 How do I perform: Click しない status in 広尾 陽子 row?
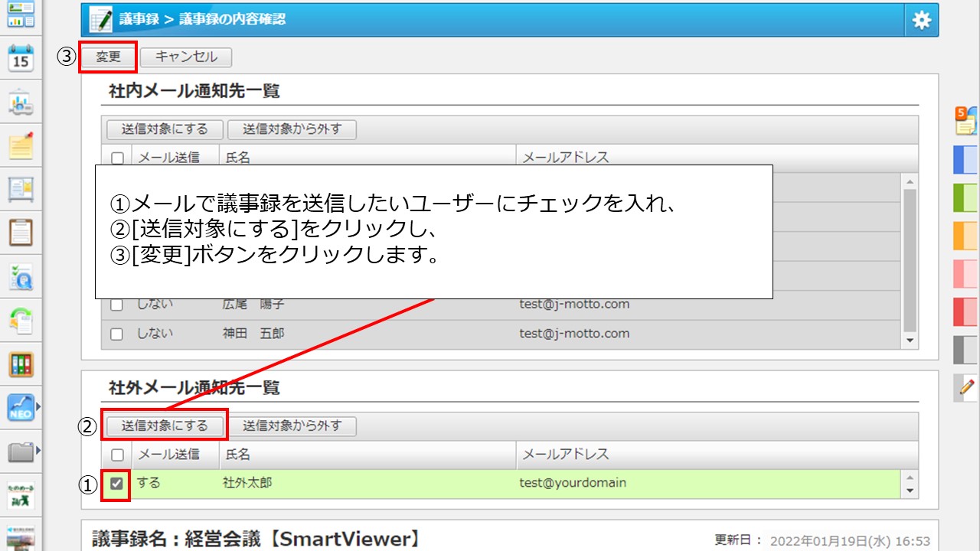tap(155, 305)
